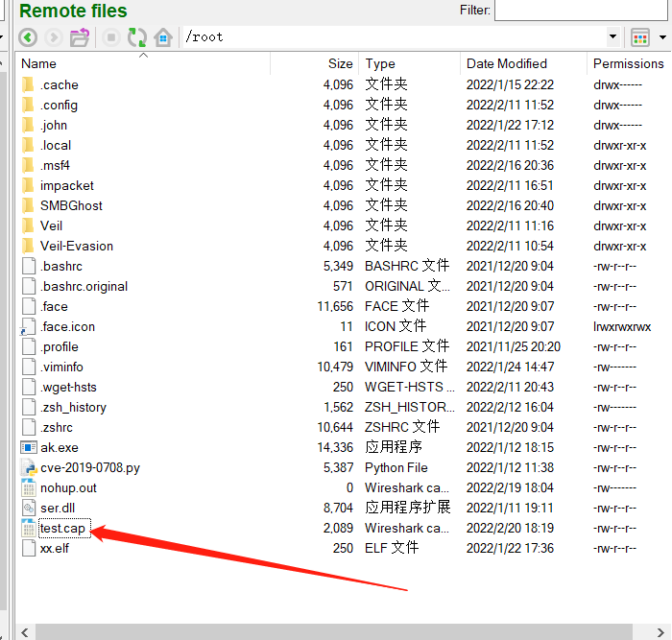This screenshot has height=640, width=672.
Task: Click the Python File type cell
Action: (396, 468)
